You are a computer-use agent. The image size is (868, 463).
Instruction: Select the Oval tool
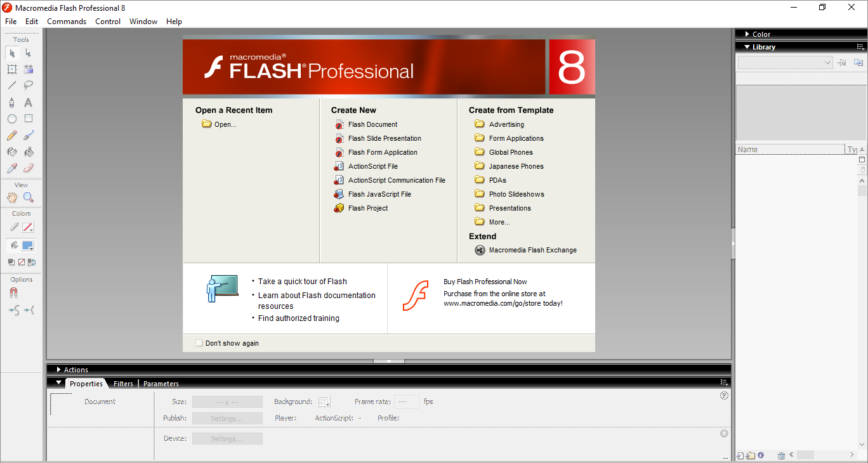tap(12, 119)
